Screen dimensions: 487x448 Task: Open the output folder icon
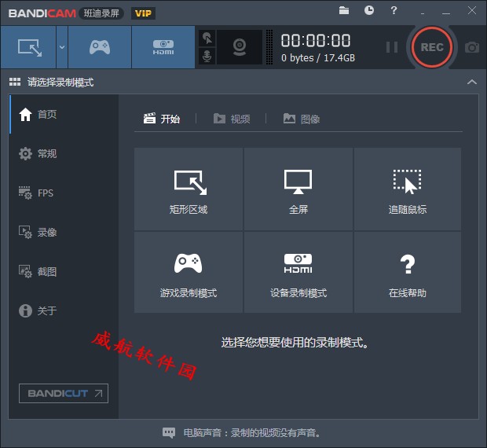[344, 10]
